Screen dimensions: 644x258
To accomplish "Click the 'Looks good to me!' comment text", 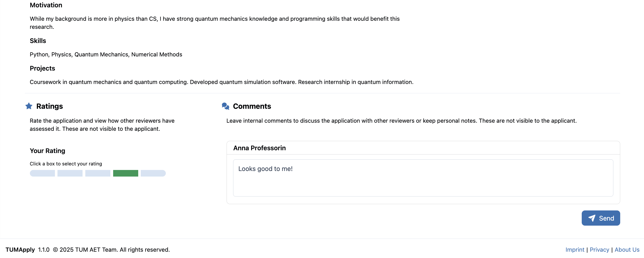I will [x=265, y=168].
